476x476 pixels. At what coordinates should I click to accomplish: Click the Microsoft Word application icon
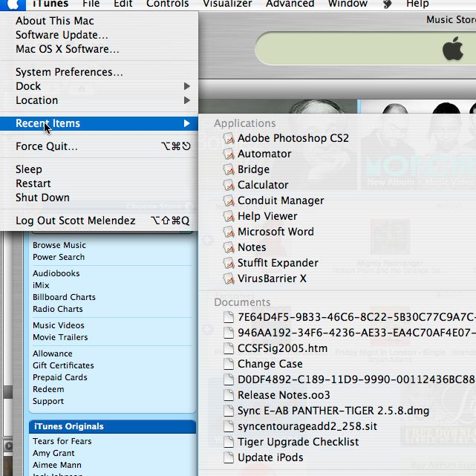click(229, 232)
